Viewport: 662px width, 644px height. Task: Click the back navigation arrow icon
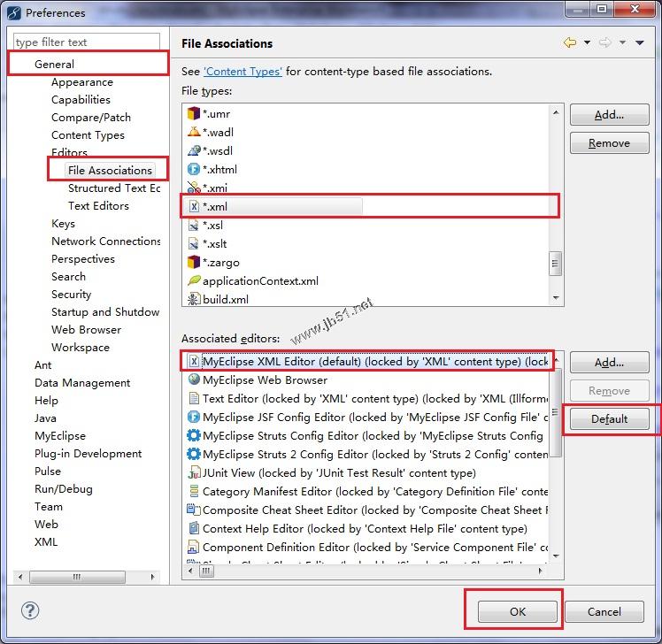(569, 42)
